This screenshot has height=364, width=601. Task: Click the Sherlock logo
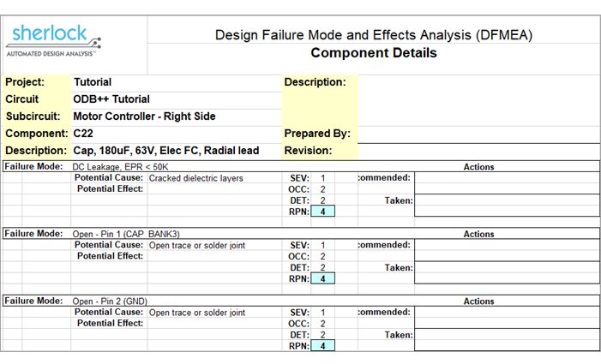click(x=53, y=40)
